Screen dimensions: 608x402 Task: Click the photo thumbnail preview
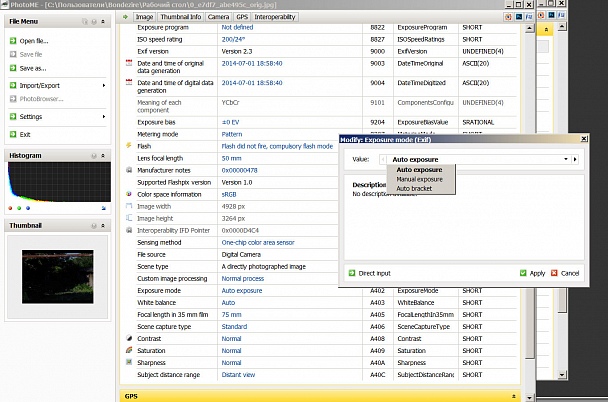57,276
